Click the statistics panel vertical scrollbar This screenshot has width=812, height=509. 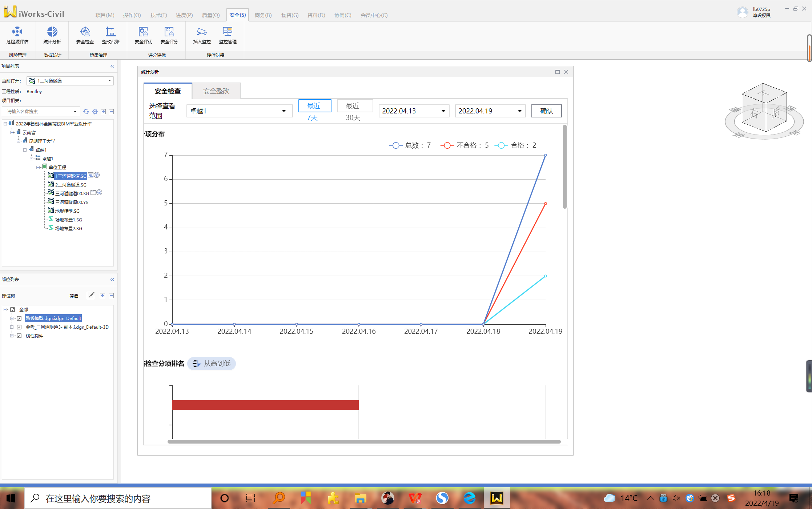pyautogui.click(x=564, y=167)
